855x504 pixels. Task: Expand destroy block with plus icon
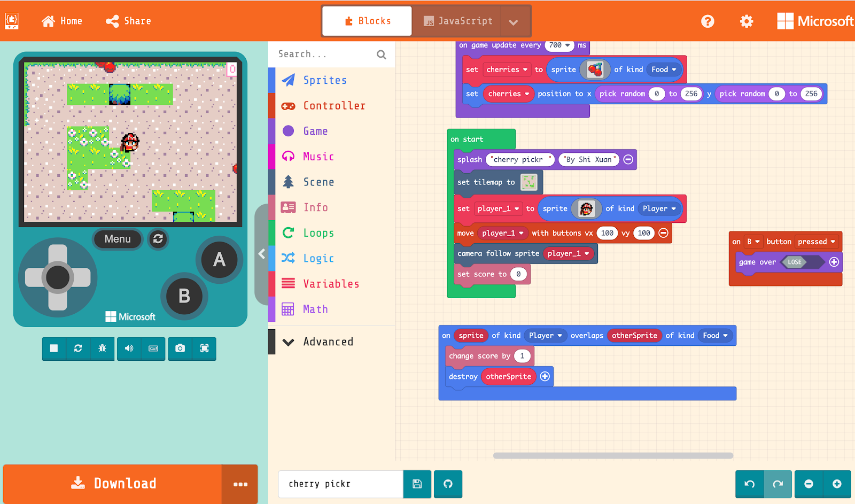click(545, 376)
